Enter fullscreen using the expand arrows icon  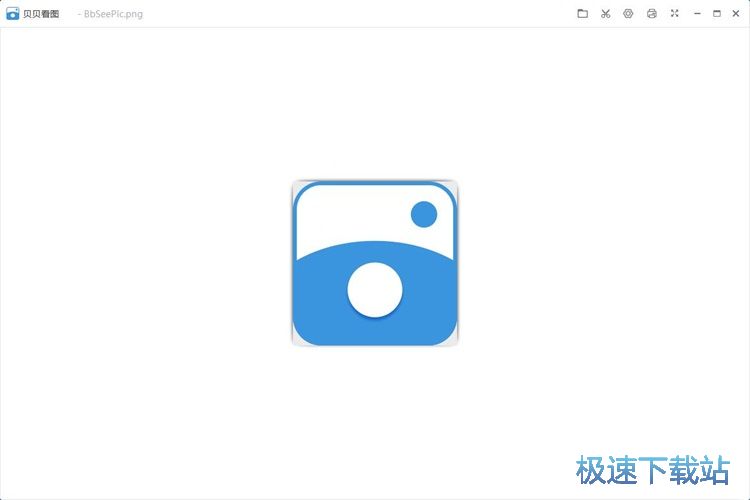674,13
